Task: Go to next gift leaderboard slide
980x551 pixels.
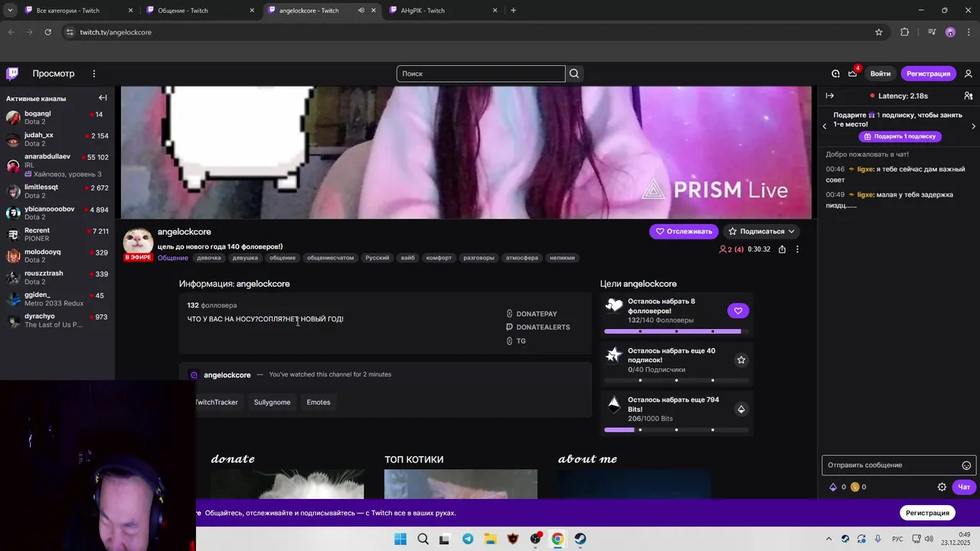Action: point(973,126)
